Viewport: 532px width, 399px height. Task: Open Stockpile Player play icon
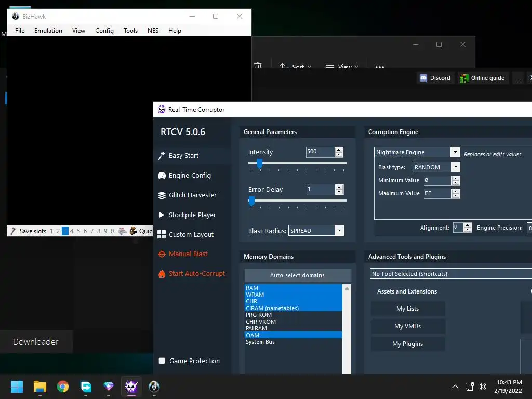click(161, 215)
